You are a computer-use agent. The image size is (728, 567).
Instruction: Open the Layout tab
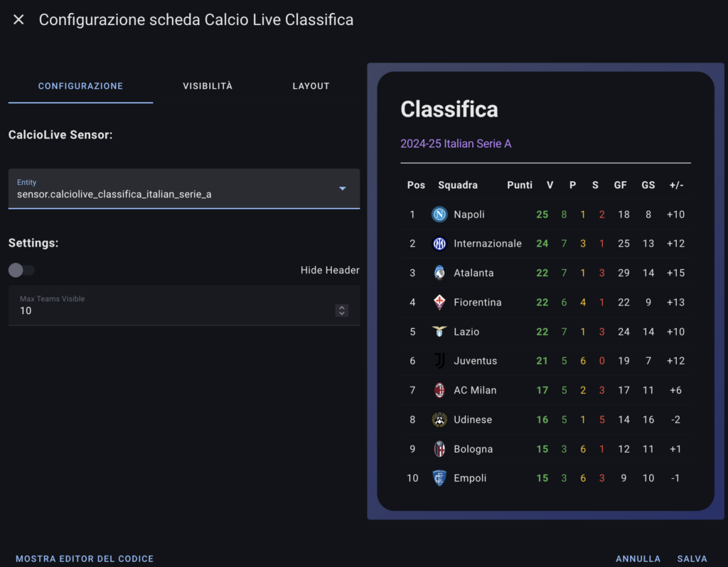(x=311, y=85)
